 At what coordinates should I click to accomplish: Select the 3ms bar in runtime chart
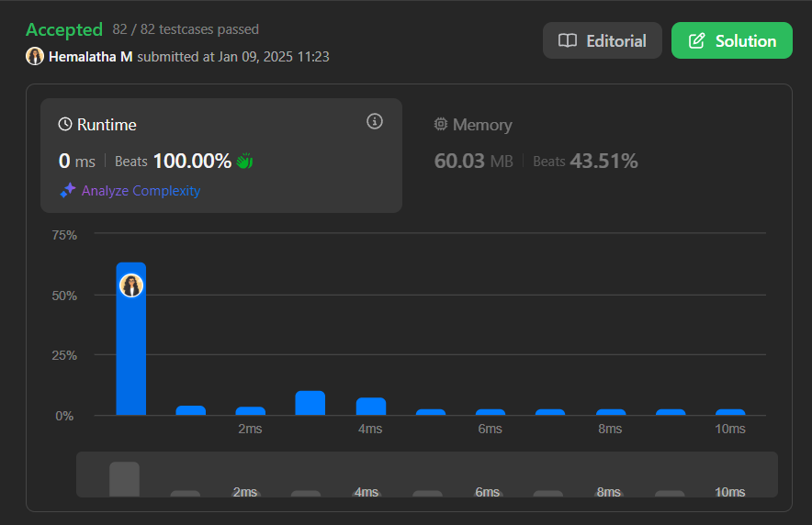tap(310, 403)
